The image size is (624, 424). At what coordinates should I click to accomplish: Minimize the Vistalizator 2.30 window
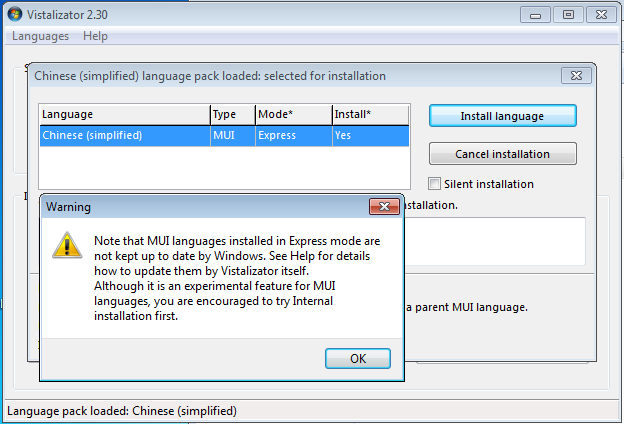[535, 15]
